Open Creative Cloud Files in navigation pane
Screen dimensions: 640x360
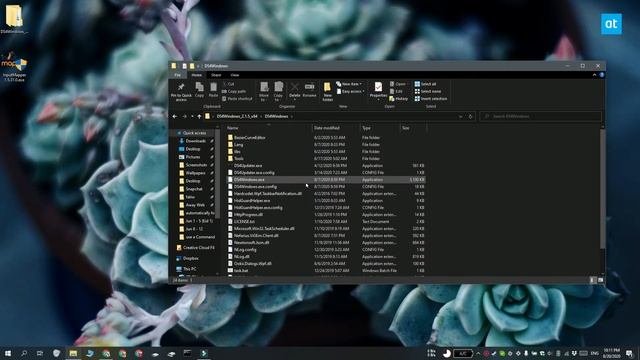coord(198,248)
